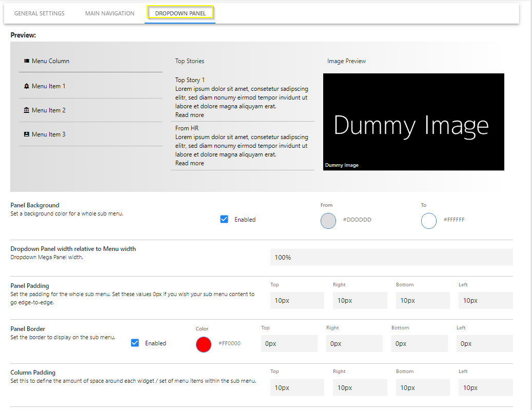Click Column Padding Top field
532x410 pixels.
[297, 387]
